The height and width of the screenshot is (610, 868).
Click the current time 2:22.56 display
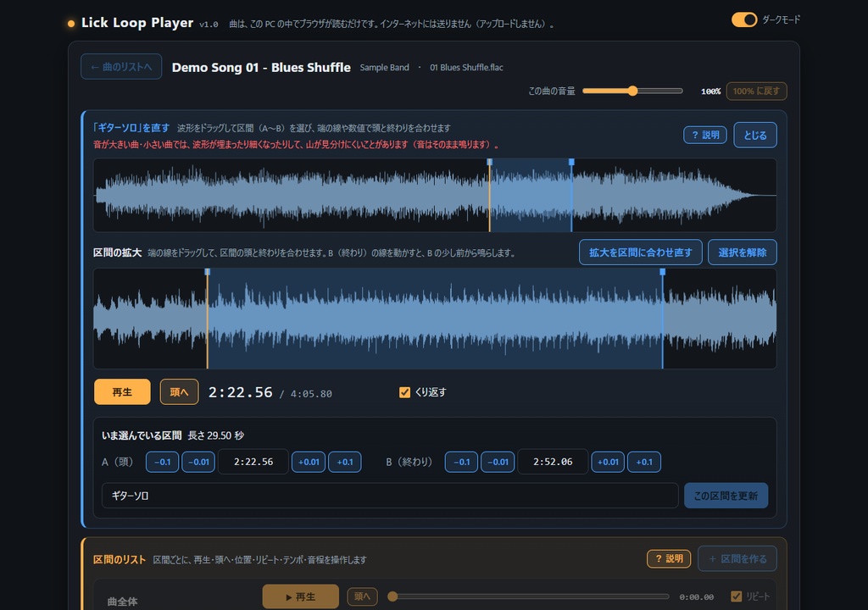tap(240, 392)
